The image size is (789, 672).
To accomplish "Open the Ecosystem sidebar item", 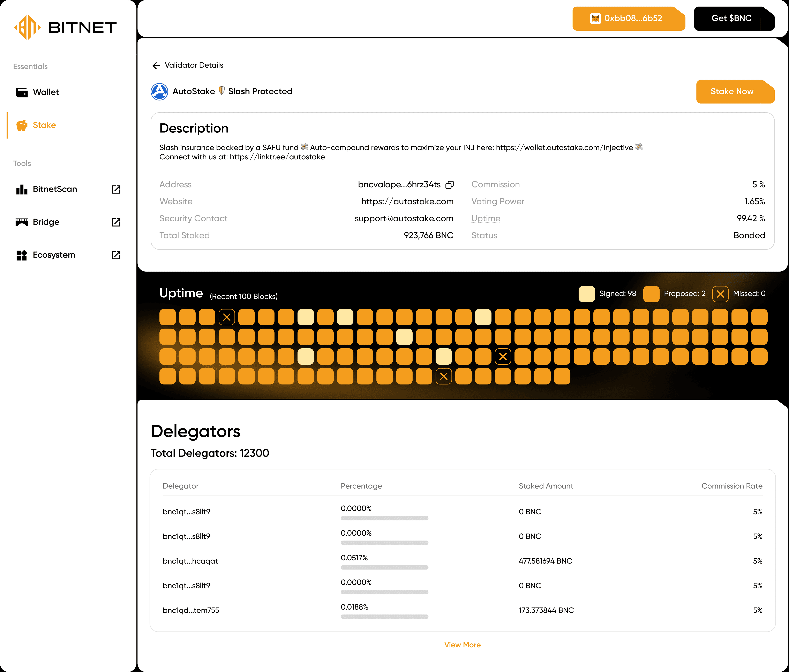I will pyautogui.click(x=54, y=255).
